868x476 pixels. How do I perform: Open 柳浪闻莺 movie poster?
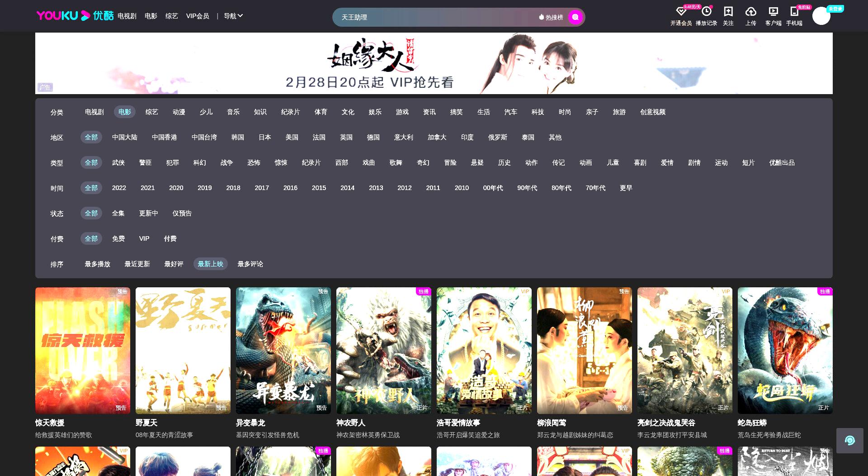point(585,351)
